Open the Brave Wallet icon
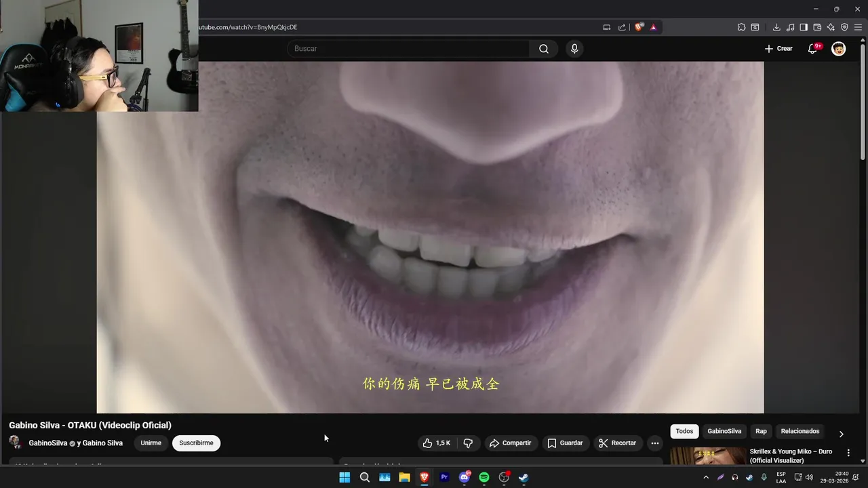Viewport: 868px width, 488px height. coord(817,27)
